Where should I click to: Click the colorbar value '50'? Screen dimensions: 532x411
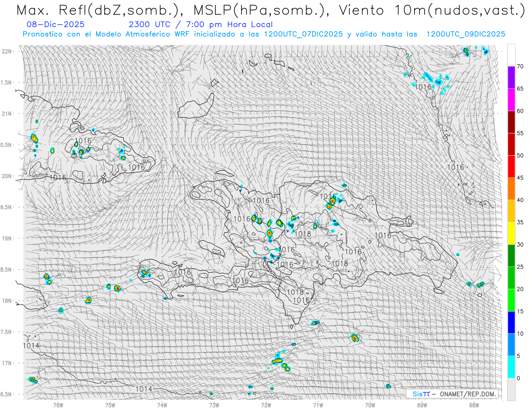(520, 156)
